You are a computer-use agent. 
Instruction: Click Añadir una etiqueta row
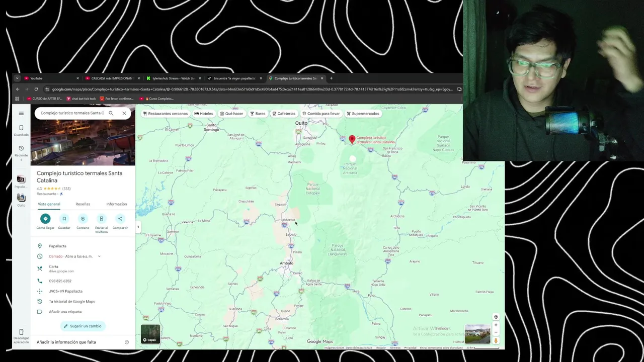(x=83, y=312)
